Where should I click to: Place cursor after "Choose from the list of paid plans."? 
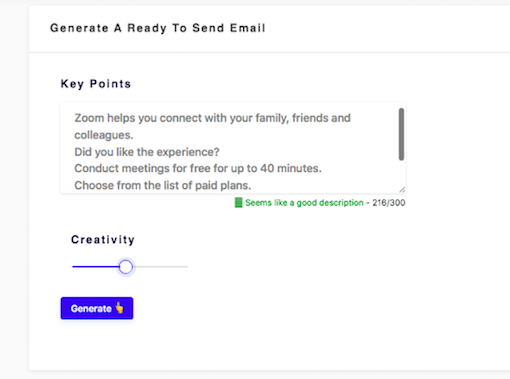click(x=252, y=185)
